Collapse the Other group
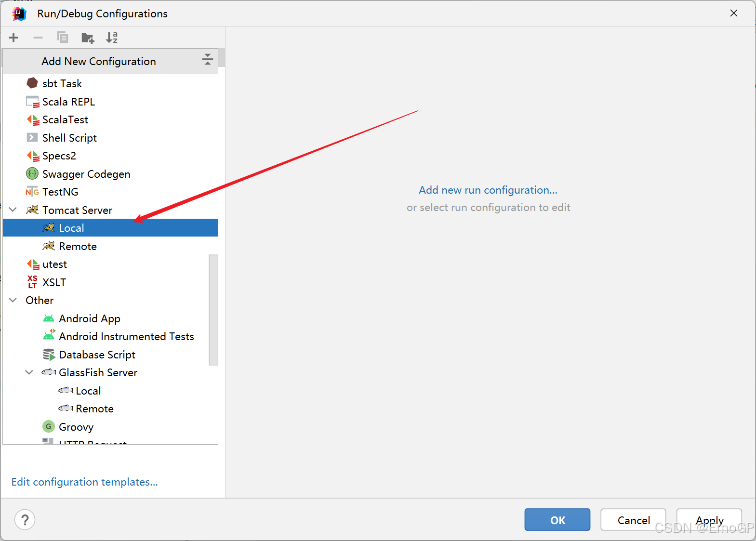 (x=13, y=300)
